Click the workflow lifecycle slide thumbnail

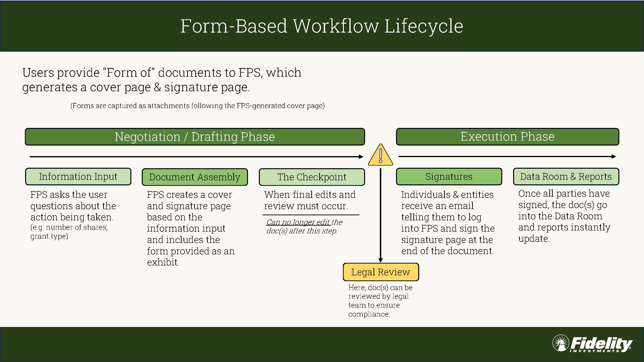[322, 181]
